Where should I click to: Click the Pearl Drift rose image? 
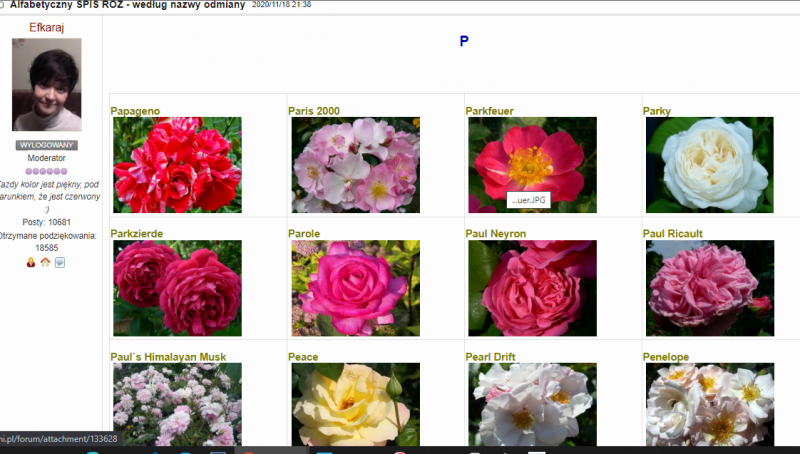(x=532, y=404)
